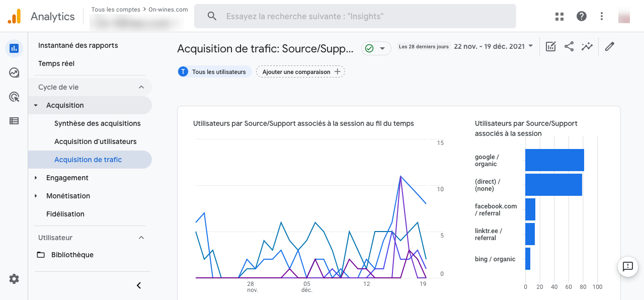Click the Analytics search field
This screenshot has height=300, width=644.
[355, 16]
